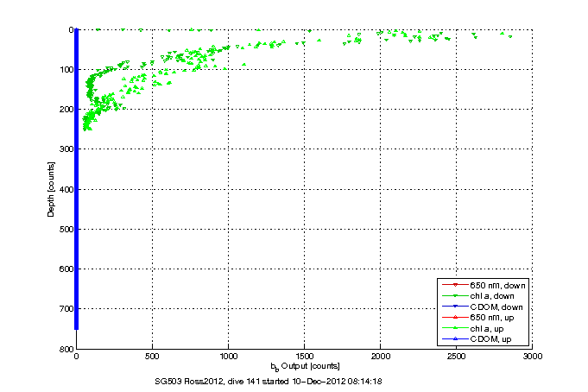Click the red line sample for '650 nm, down'
This screenshot has width=588, height=392.
pos(455,285)
